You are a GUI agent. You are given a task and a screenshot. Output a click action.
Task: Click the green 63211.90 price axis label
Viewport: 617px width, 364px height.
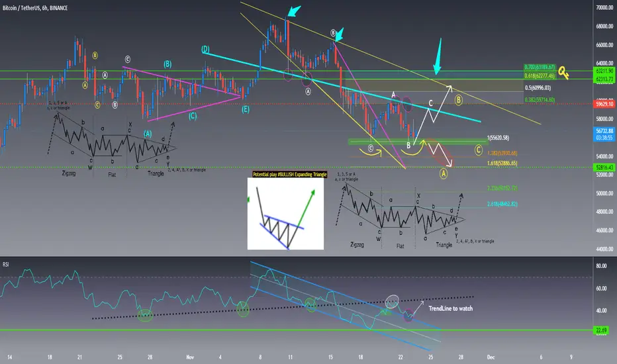[x=604, y=71]
